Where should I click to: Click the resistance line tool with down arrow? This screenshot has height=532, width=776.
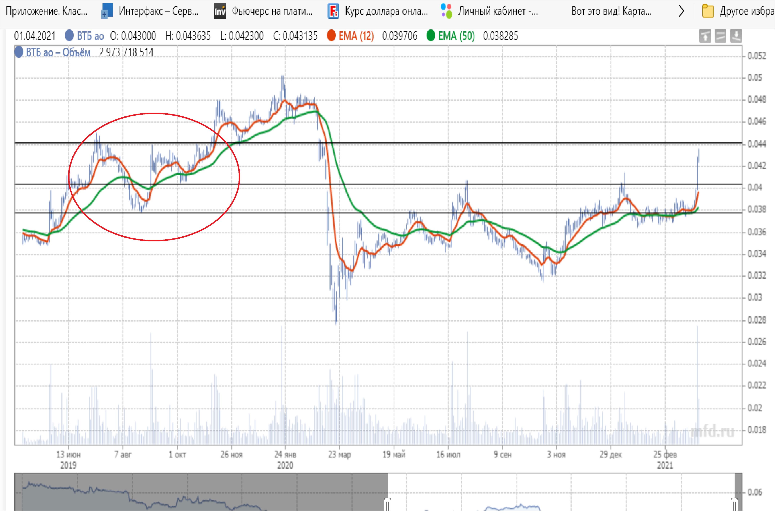736,36
